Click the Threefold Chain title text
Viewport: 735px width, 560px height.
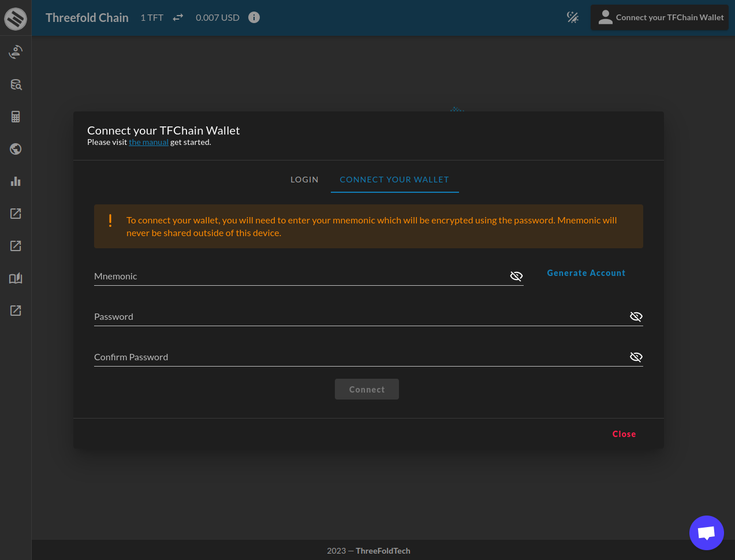point(87,18)
